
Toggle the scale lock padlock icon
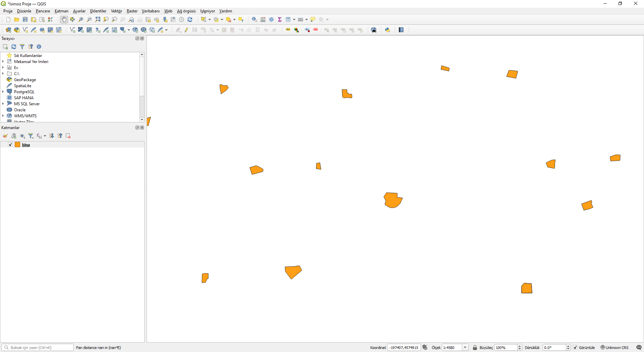click(x=475, y=347)
